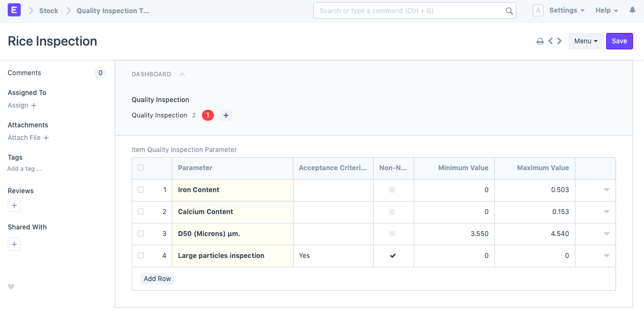Select the Large particles inspection row checkbox
The height and width of the screenshot is (320, 644).
click(141, 256)
